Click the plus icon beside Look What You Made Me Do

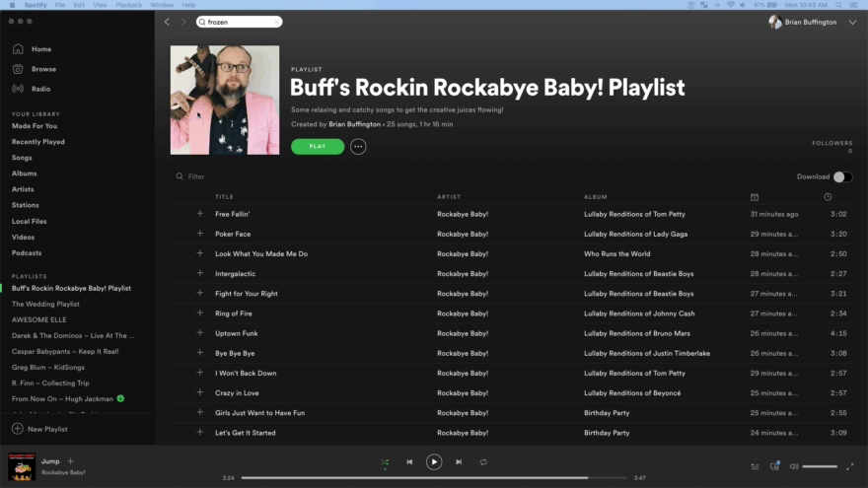(x=200, y=253)
